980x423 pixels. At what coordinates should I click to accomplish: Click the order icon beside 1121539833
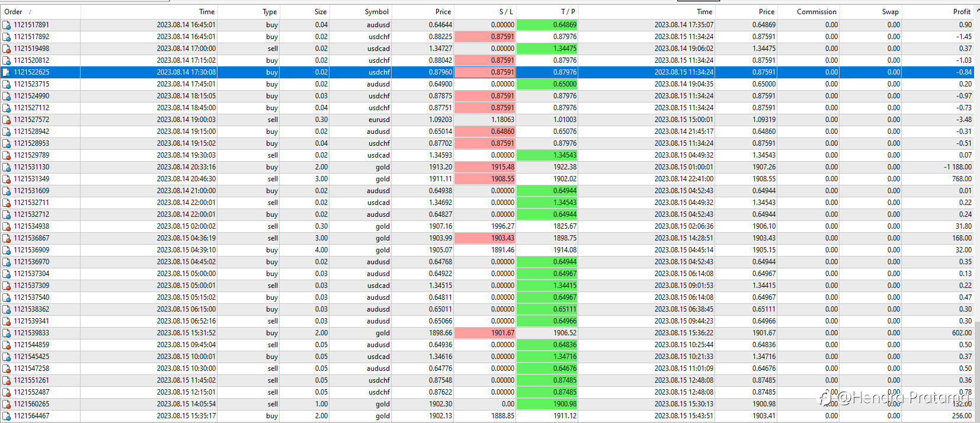tap(7, 333)
